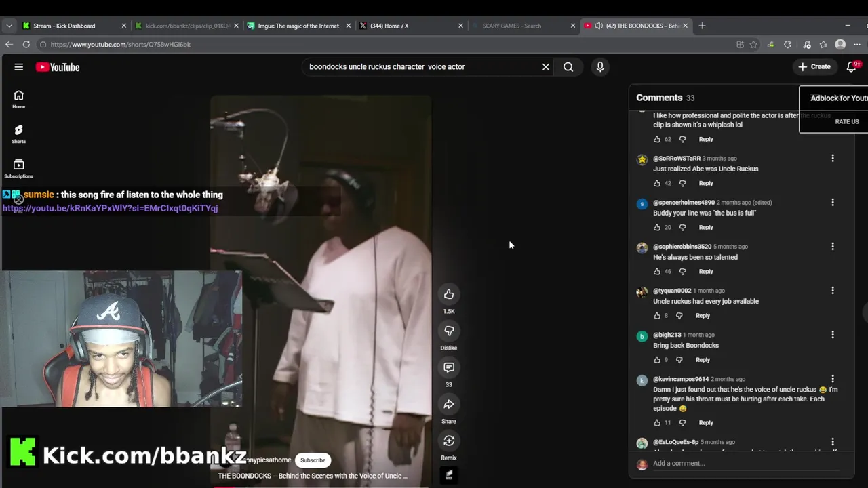Image resolution: width=868 pixels, height=488 pixels.
Task: Bookmark this page with the star
Action: pyautogui.click(x=753, y=45)
